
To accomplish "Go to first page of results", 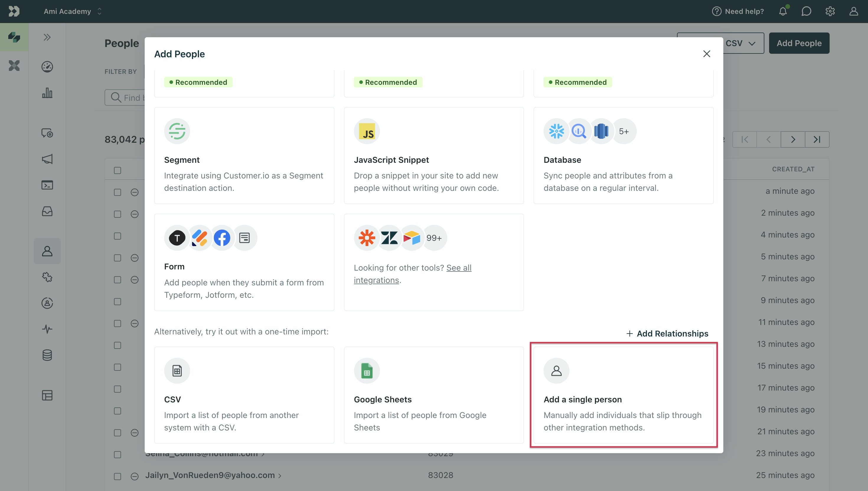I will (x=744, y=139).
